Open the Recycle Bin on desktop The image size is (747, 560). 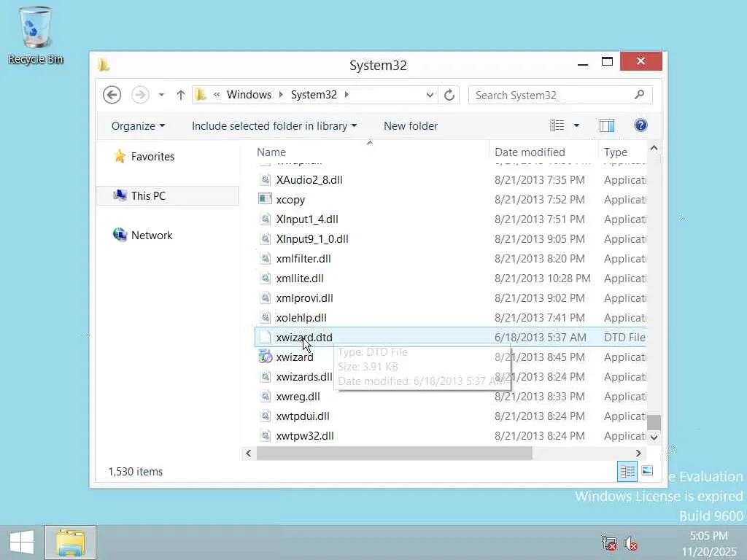[35, 36]
